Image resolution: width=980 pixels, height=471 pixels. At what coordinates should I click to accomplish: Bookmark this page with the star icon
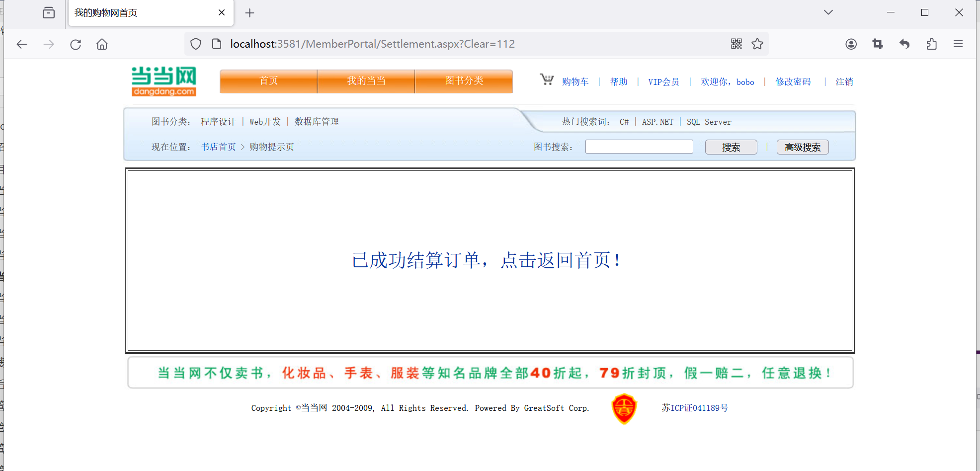(x=757, y=44)
